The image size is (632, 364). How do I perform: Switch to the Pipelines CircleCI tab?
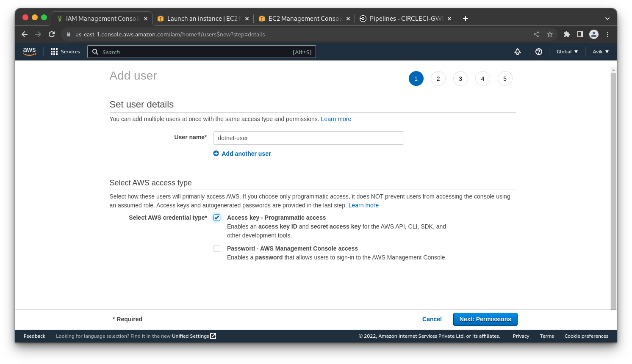click(406, 19)
